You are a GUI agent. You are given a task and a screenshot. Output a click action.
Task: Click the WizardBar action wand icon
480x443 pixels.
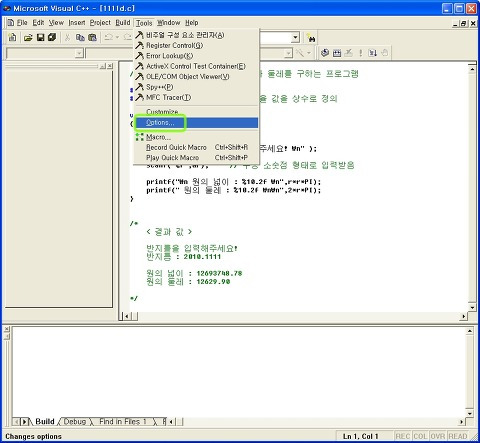coord(300,53)
